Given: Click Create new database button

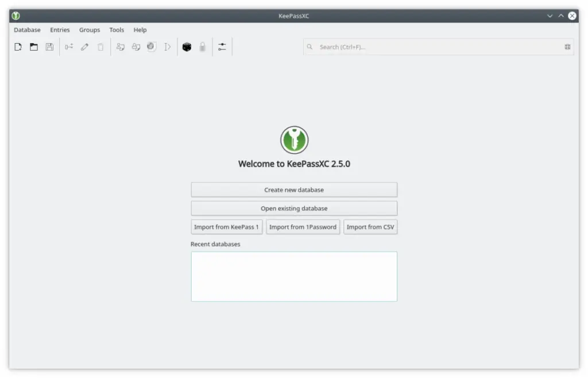Looking at the screenshot, I should coord(294,190).
